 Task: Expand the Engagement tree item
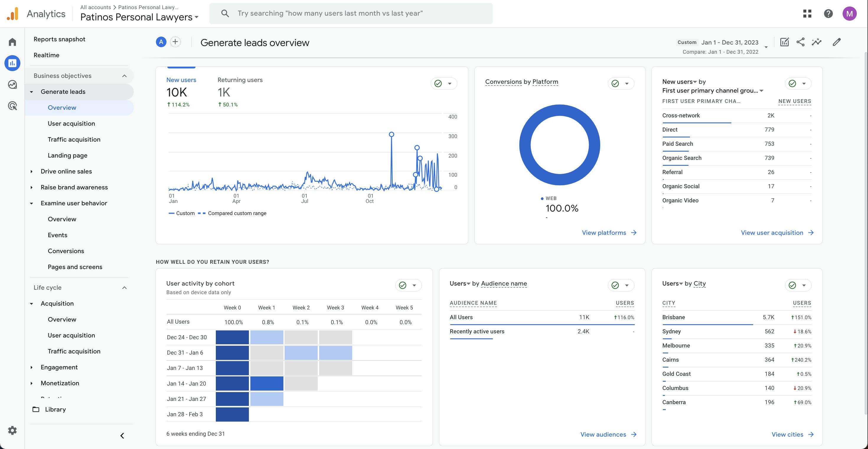point(31,367)
